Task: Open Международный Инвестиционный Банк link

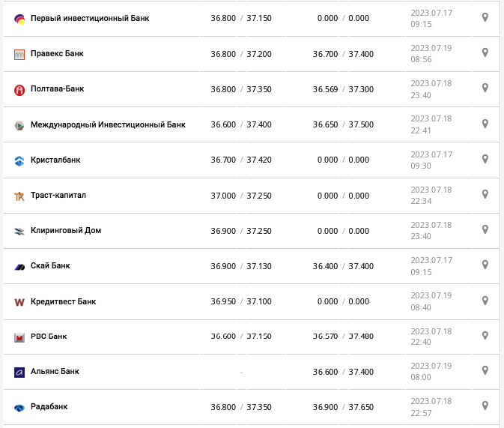Action: 108,124
